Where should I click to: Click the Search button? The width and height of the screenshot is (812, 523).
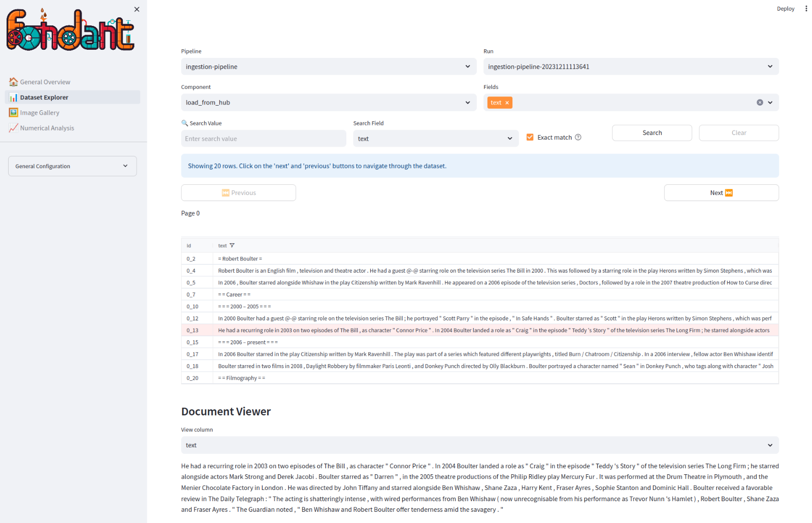pyautogui.click(x=652, y=133)
